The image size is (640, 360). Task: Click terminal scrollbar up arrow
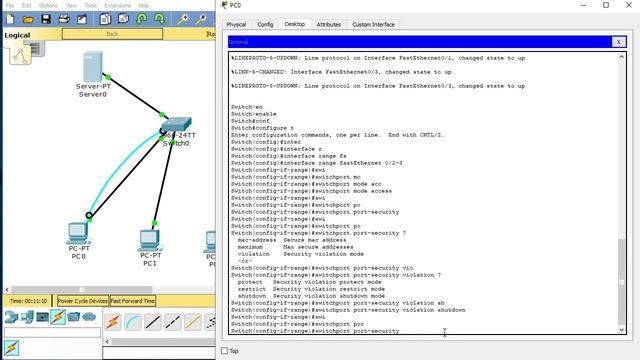(621, 57)
